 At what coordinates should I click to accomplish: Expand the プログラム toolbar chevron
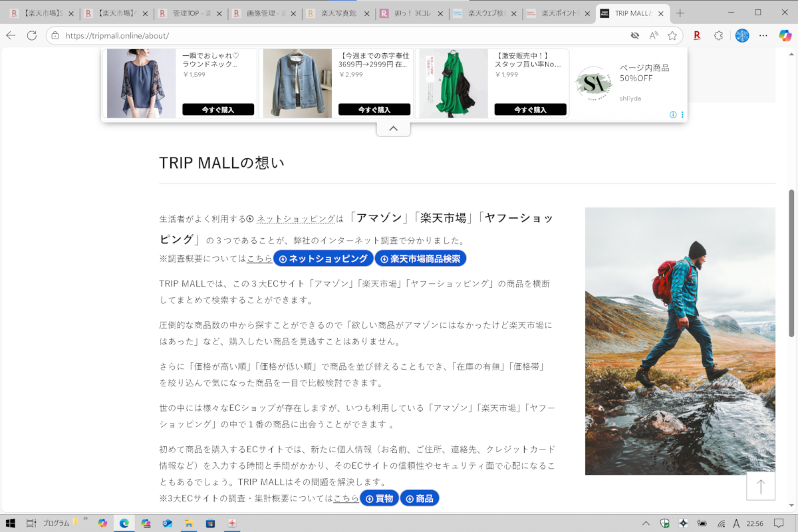[85, 519]
